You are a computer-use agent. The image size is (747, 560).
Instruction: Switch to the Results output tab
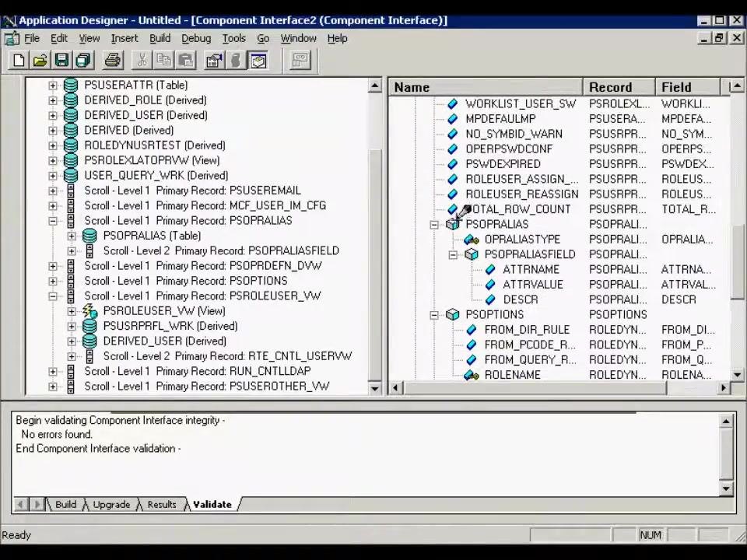click(x=162, y=504)
